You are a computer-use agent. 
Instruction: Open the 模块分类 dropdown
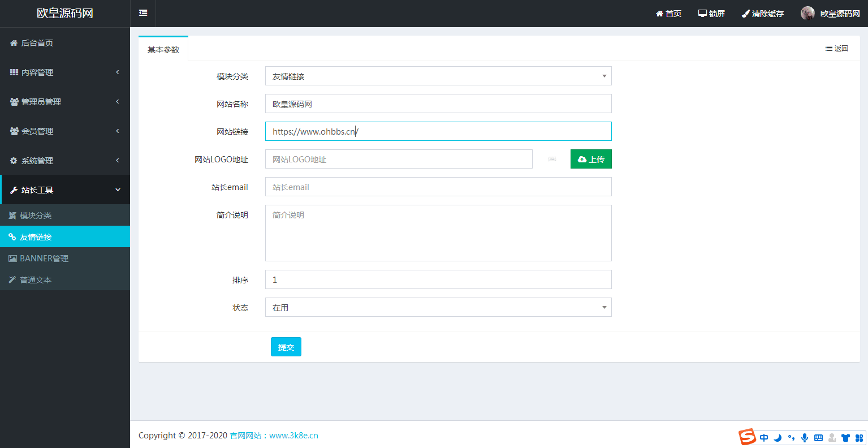[x=438, y=76]
